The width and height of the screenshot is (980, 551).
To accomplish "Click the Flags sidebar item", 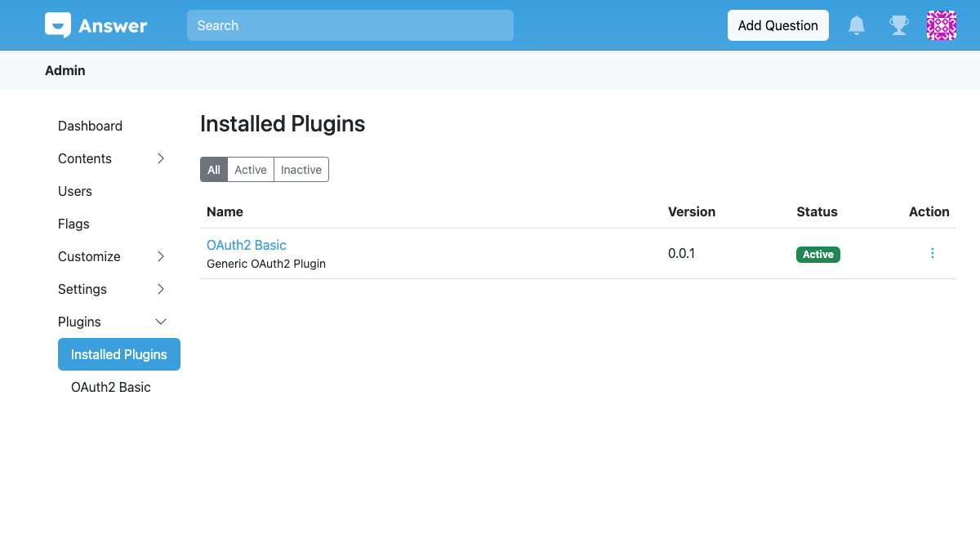I will click(73, 224).
